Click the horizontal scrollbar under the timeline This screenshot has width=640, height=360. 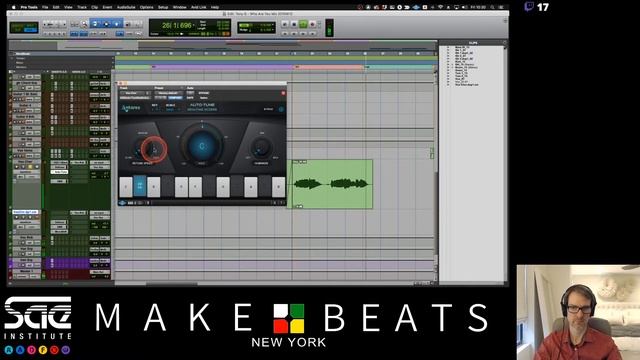171,284
